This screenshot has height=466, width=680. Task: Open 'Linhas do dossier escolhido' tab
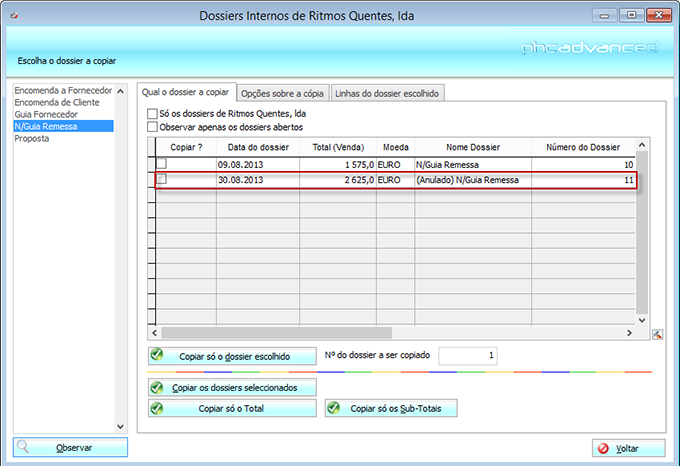[387, 93]
